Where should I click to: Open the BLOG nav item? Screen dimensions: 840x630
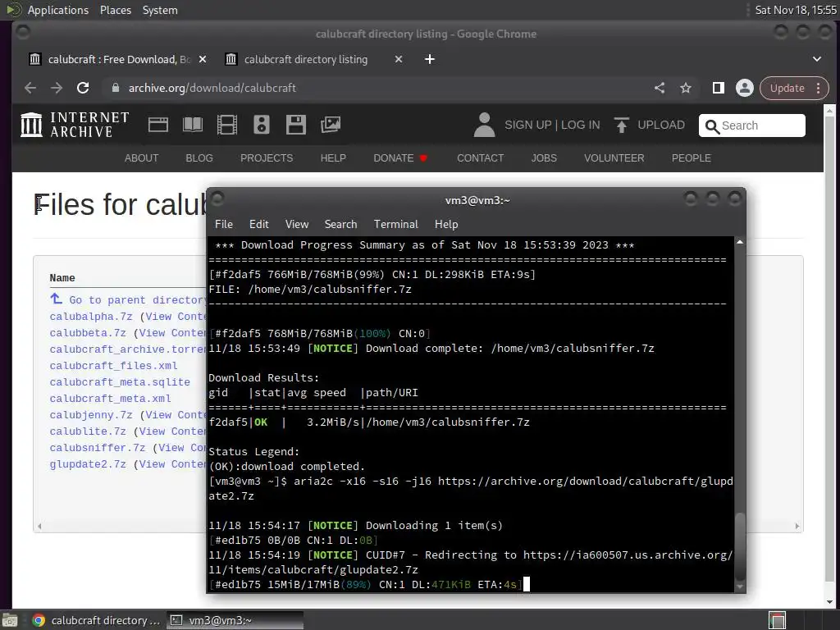(199, 158)
